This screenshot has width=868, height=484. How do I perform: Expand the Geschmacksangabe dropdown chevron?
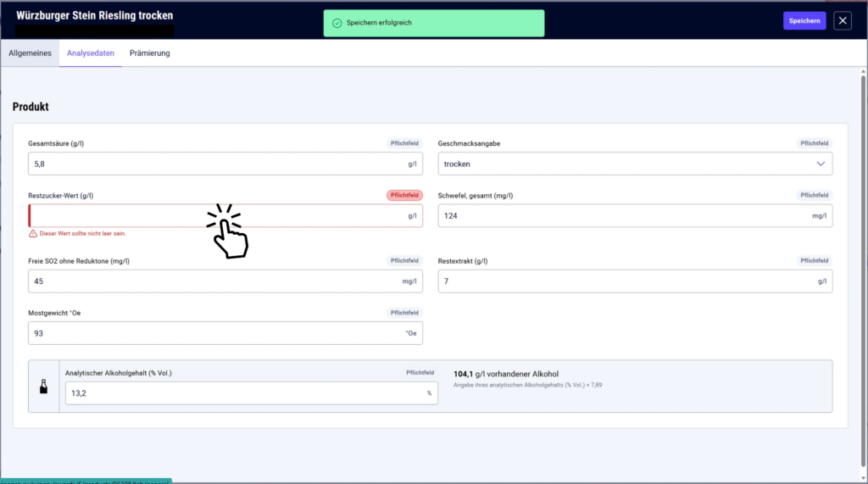pyautogui.click(x=821, y=164)
